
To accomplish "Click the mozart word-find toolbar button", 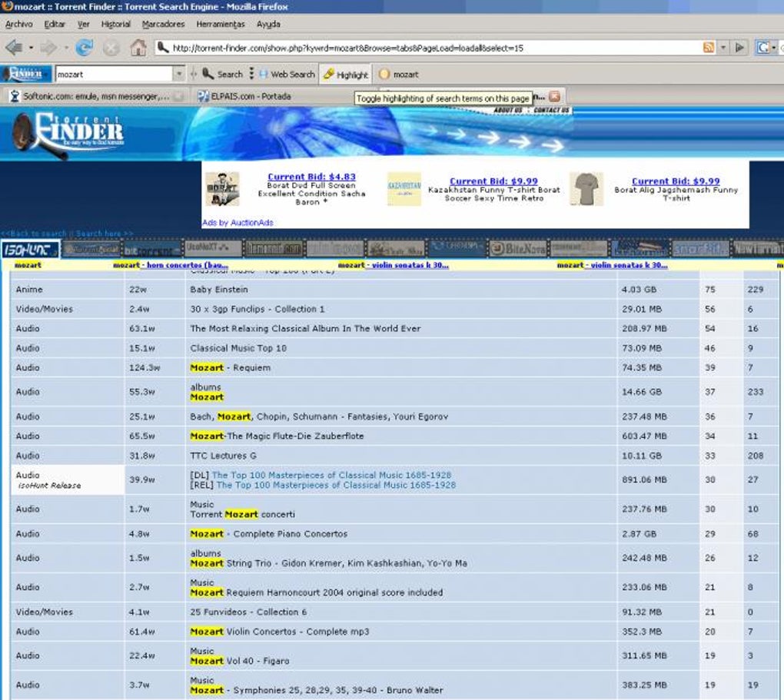I will (398, 75).
